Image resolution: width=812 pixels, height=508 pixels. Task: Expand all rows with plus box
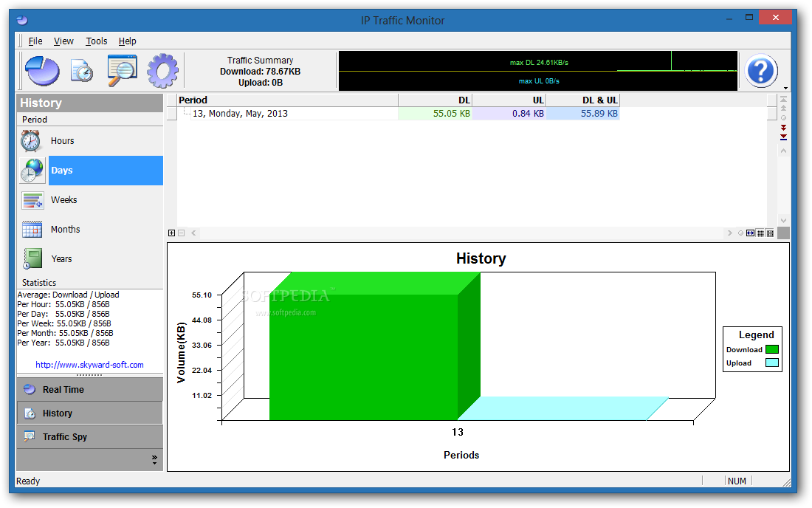coord(171,233)
